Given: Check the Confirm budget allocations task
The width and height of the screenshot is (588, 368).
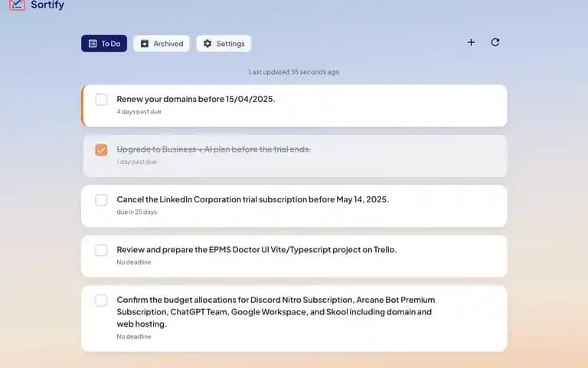Looking at the screenshot, I should click(x=101, y=301).
